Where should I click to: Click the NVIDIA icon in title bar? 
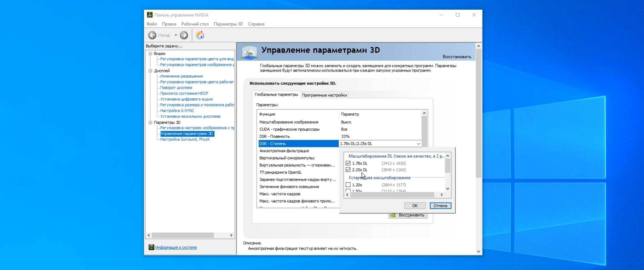click(150, 15)
